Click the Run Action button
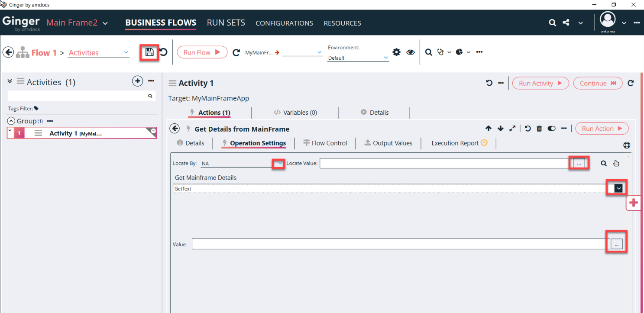This screenshot has height=313, width=644. [x=602, y=129]
